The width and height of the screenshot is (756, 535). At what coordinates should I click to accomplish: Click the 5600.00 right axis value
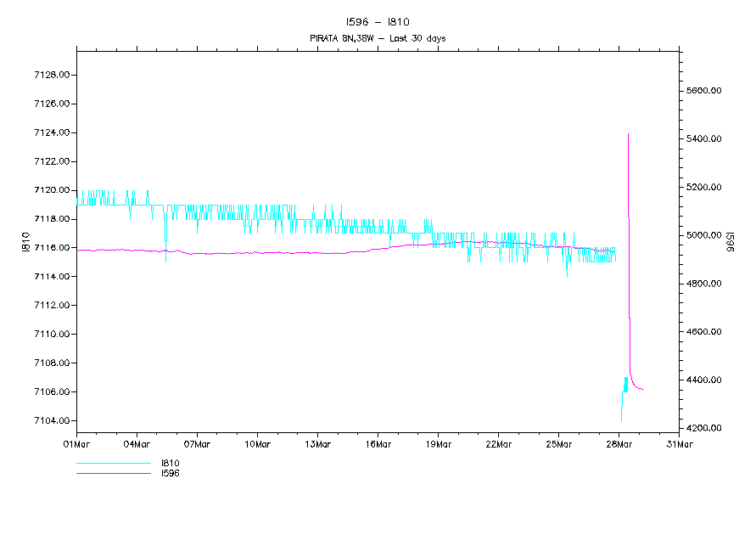click(x=704, y=91)
